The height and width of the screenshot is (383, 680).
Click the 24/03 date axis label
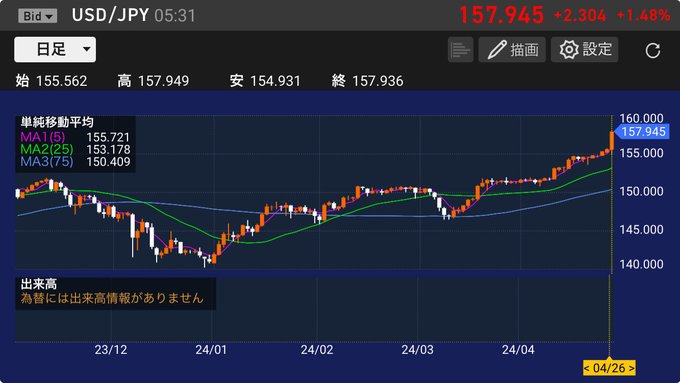417,350
